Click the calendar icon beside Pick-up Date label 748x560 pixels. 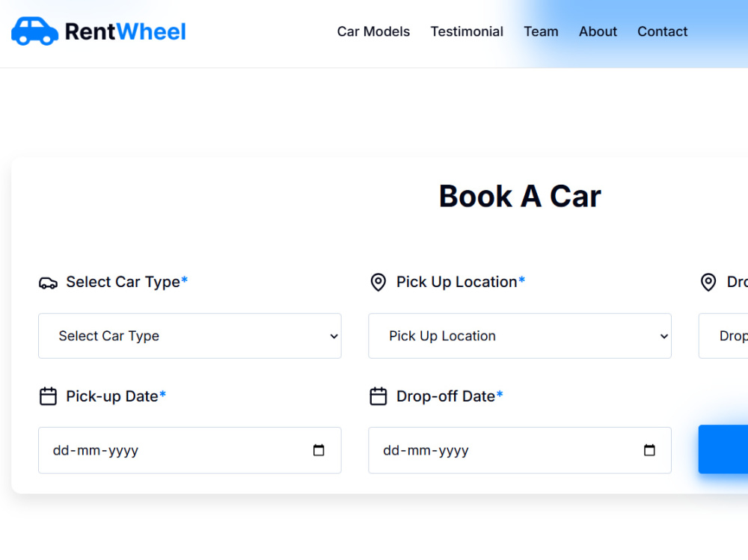click(48, 396)
